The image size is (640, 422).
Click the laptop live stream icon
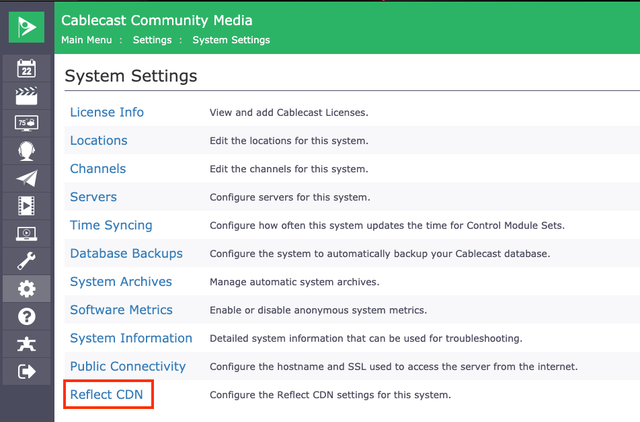(27, 233)
